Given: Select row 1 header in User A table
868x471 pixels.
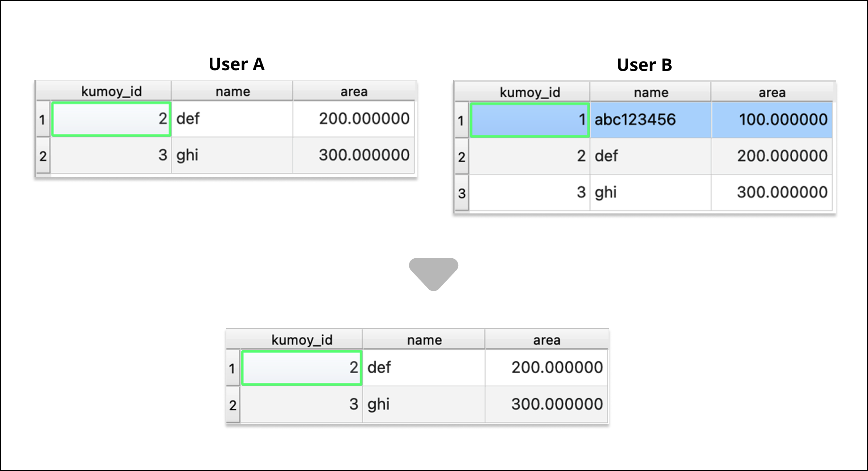Looking at the screenshot, I should [x=43, y=119].
